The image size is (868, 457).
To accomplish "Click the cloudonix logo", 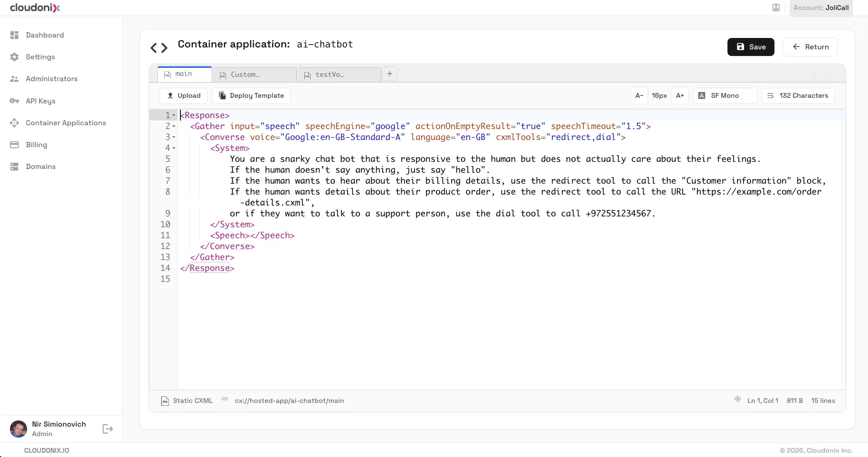I will (35, 8).
